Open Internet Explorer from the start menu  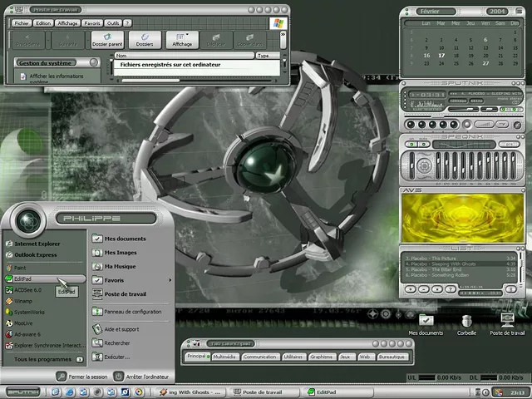tap(37, 244)
